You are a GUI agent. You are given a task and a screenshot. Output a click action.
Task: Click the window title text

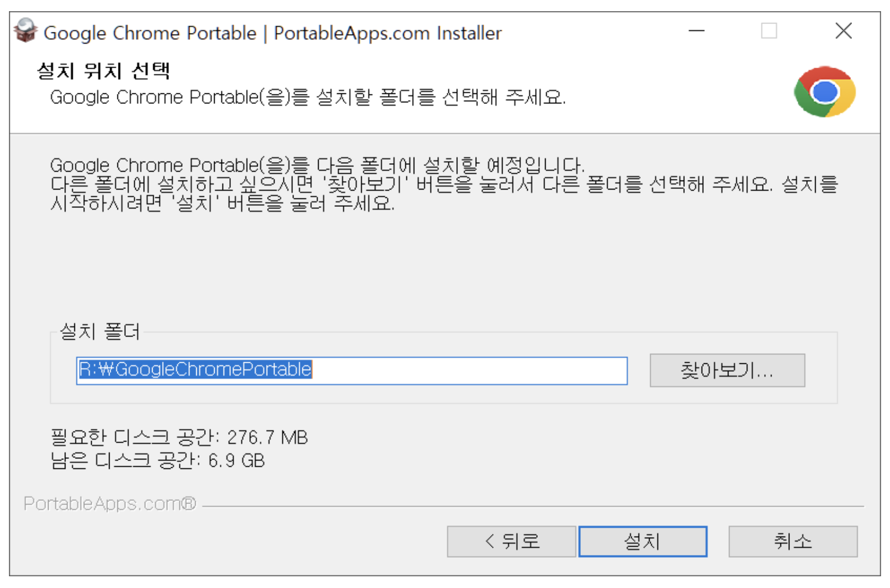pos(273,33)
